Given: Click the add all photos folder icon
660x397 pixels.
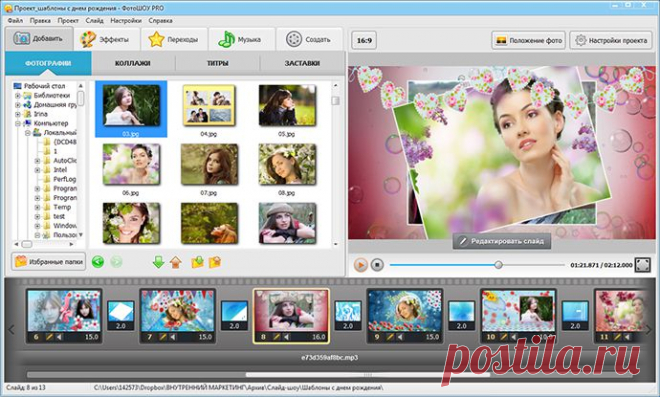Looking at the screenshot, I should point(197,262).
